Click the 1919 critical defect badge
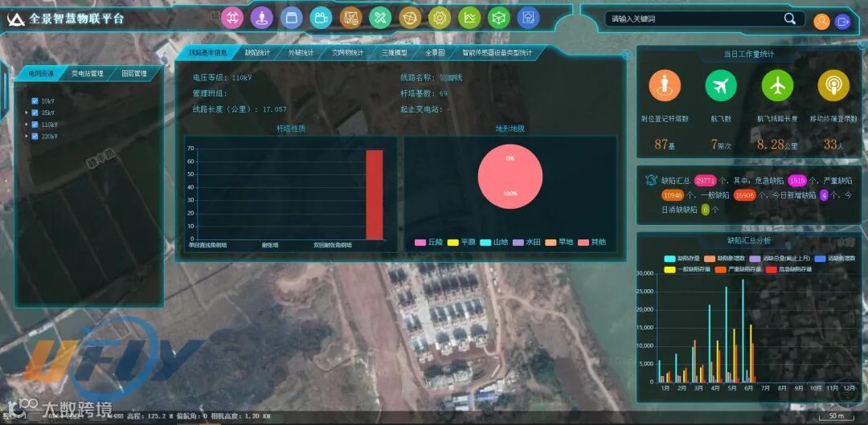This screenshot has width=868, height=425. coord(796,181)
